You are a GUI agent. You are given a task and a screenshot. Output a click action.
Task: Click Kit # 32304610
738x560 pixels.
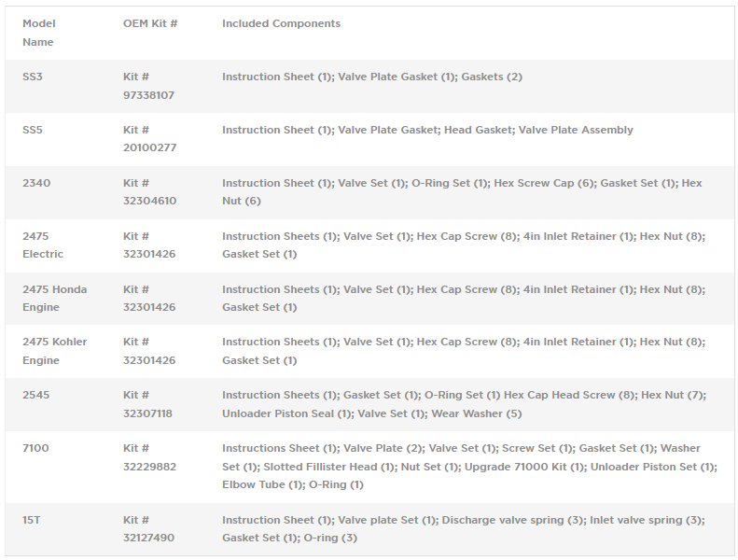click(x=149, y=192)
